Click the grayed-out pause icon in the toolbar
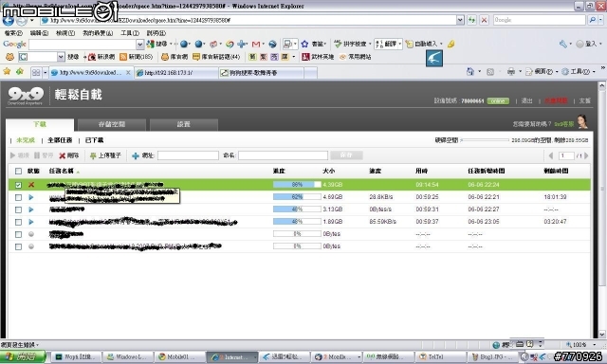This screenshot has height=364, width=607. (37, 155)
